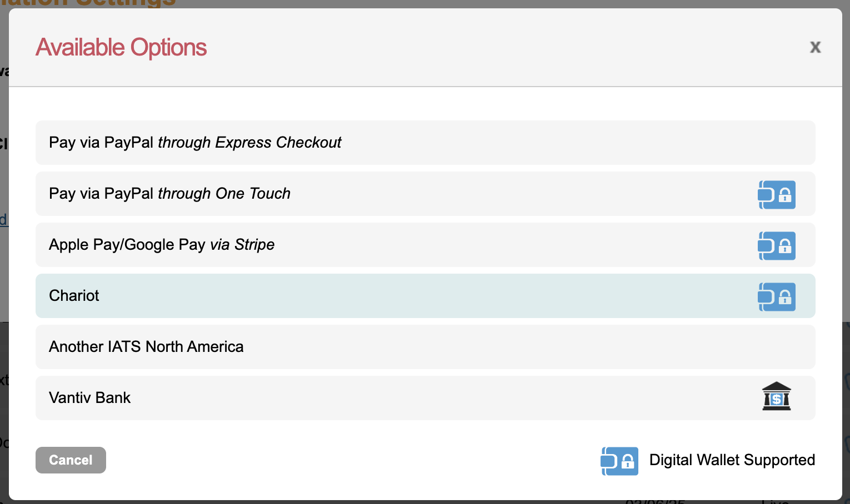The width and height of the screenshot is (850, 504).
Task: Click the Digital Wallet Supported label text
Action: click(732, 460)
